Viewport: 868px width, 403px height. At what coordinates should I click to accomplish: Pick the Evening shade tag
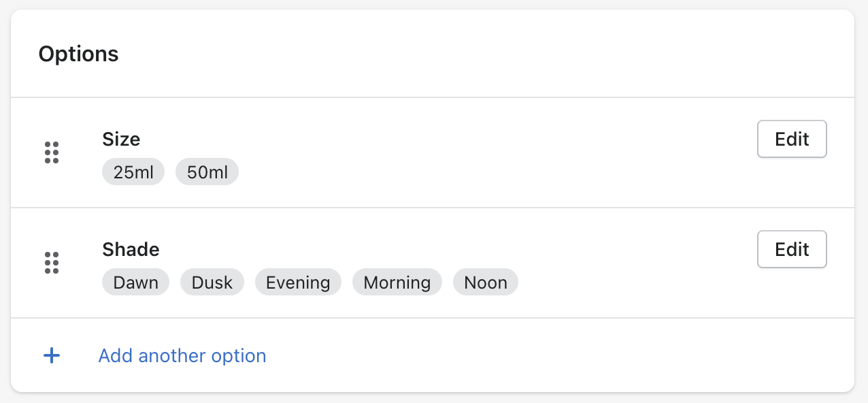tap(298, 283)
